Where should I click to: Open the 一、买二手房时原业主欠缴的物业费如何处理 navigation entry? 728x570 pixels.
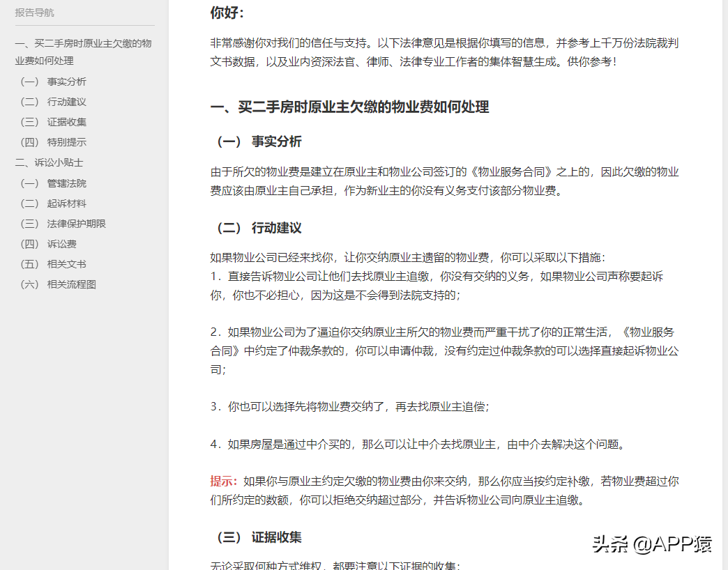pyautogui.click(x=84, y=52)
